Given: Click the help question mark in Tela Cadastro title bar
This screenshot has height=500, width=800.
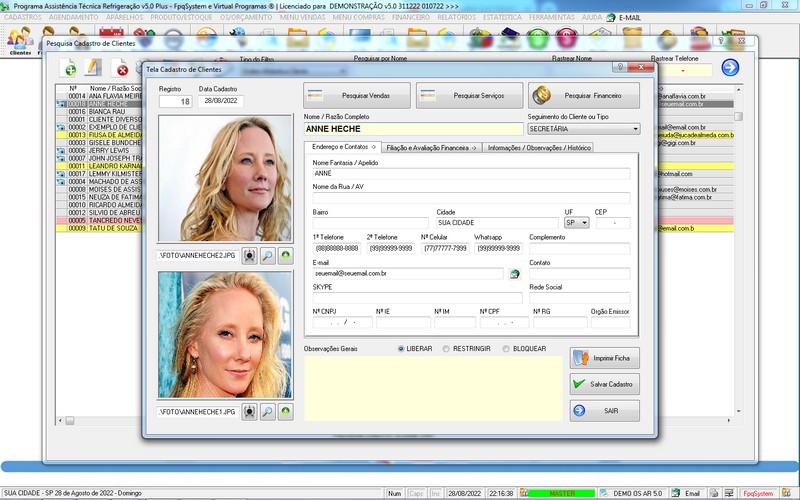Looking at the screenshot, I should click(620, 67).
